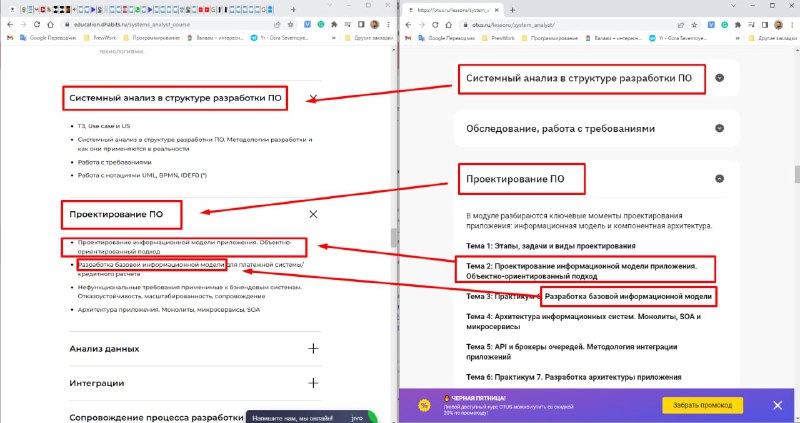Viewport: 800px width, 423px height.
Task: Expand 'Интеграции' section with plus
Action: click(x=313, y=383)
